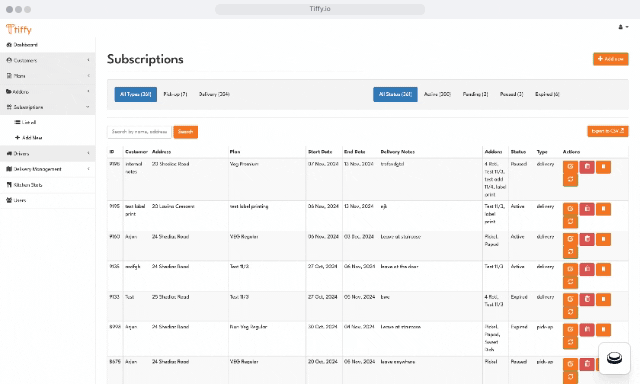Click the pause icon on Veg Premium row
This screenshot has height=384, width=640.
pos(603,167)
